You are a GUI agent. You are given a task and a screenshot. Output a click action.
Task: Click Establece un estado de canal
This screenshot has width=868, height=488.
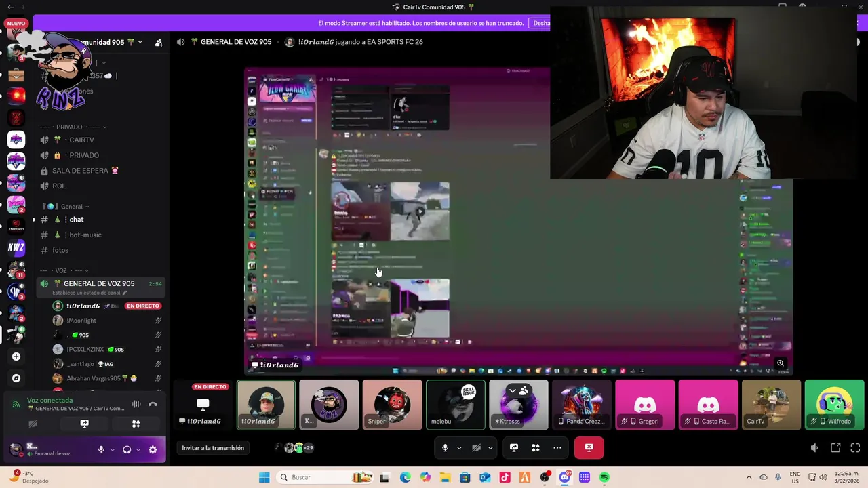click(86, 293)
